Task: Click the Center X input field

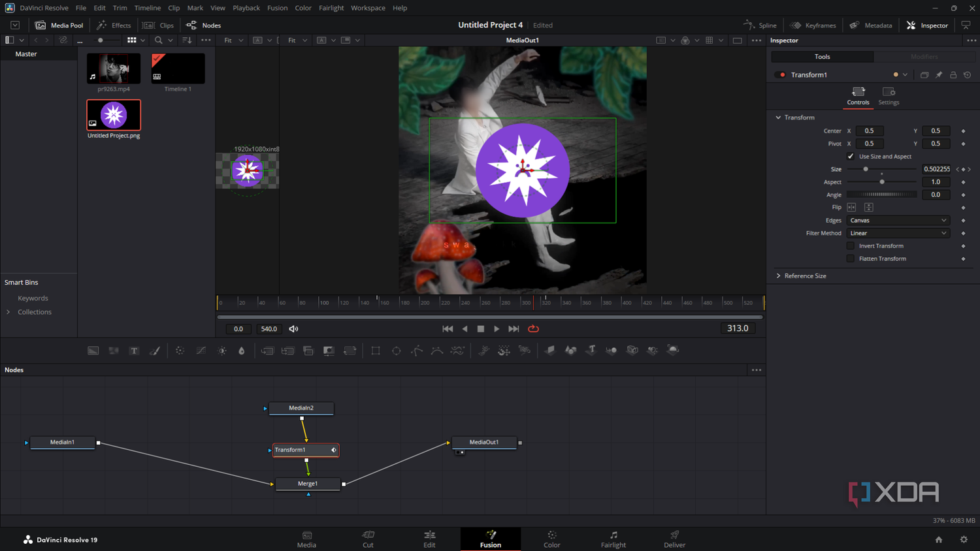Action: coord(869,131)
